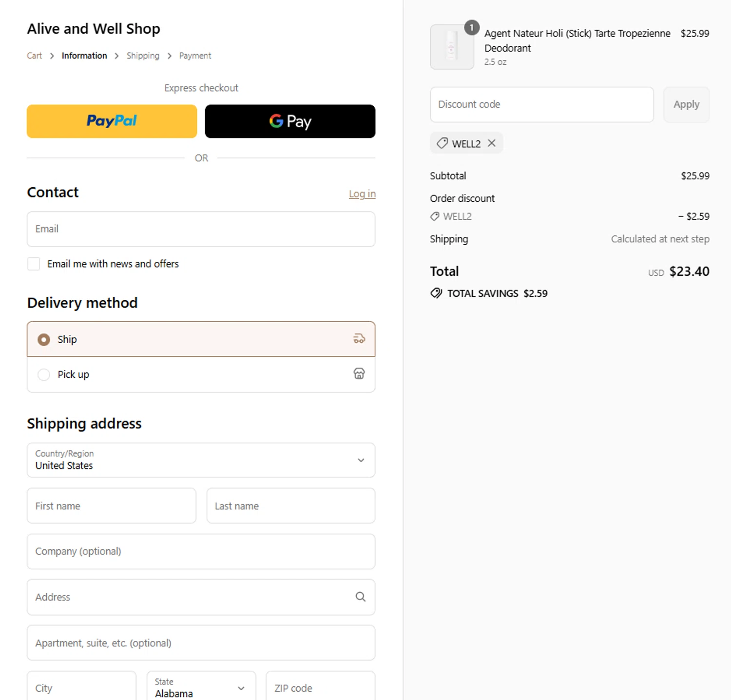Open the Country/Region dropdown
Viewport: 731px width, 700px height.
pos(201,460)
